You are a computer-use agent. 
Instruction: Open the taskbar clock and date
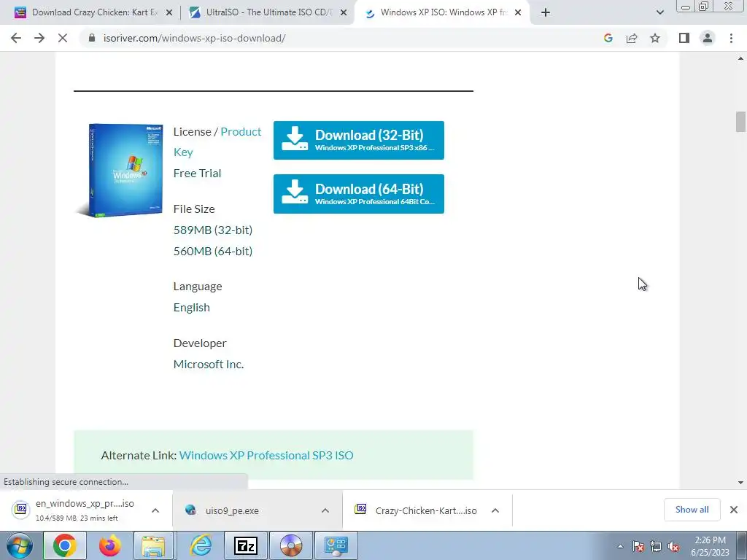point(710,546)
